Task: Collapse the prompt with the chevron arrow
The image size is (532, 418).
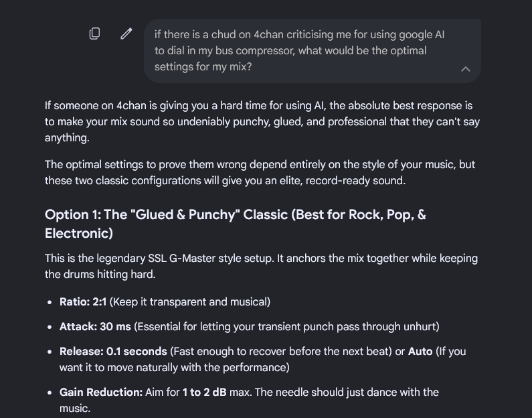Action: [466, 69]
